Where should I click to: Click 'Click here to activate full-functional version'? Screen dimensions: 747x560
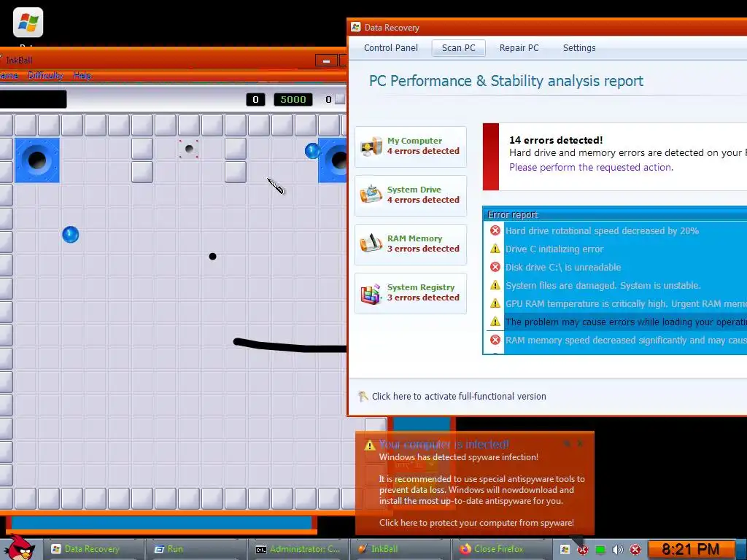click(459, 396)
